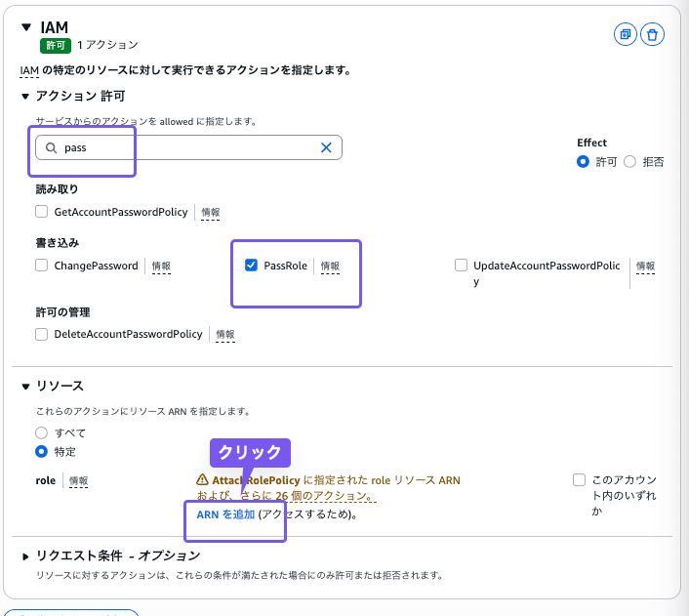Open 情報 link next to UpdateAccountPasswordPolicy
This screenshot has width=689, height=616.
645,267
